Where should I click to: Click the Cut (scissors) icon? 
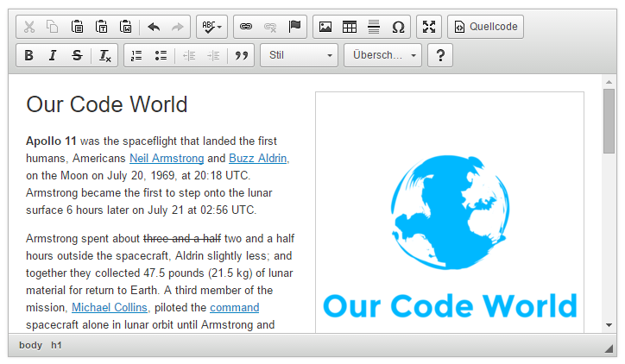pos(29,27)
